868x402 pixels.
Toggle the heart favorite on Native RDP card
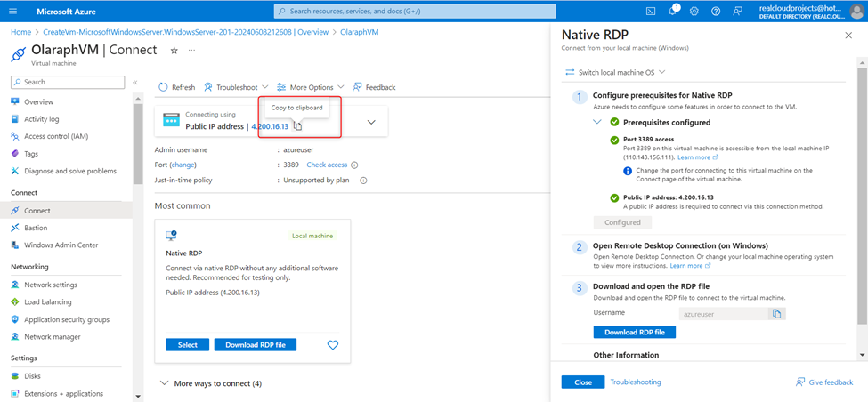[333, 345]
